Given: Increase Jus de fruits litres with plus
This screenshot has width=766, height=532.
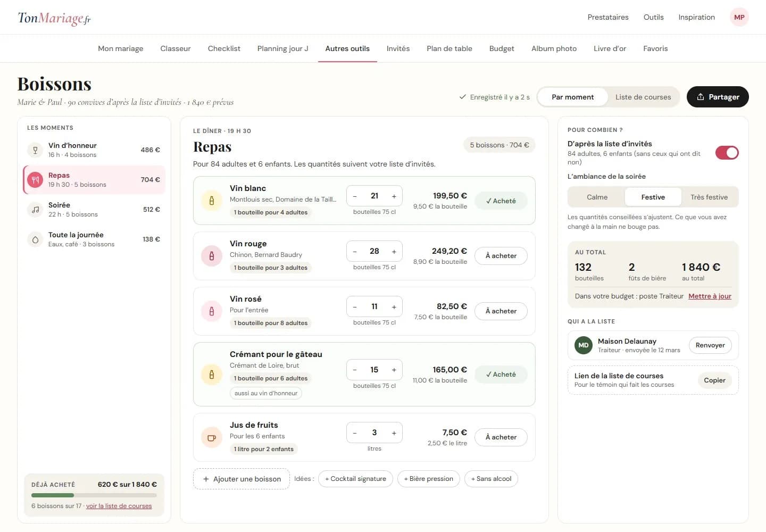Looking at the screenshot, I should 394,433.
